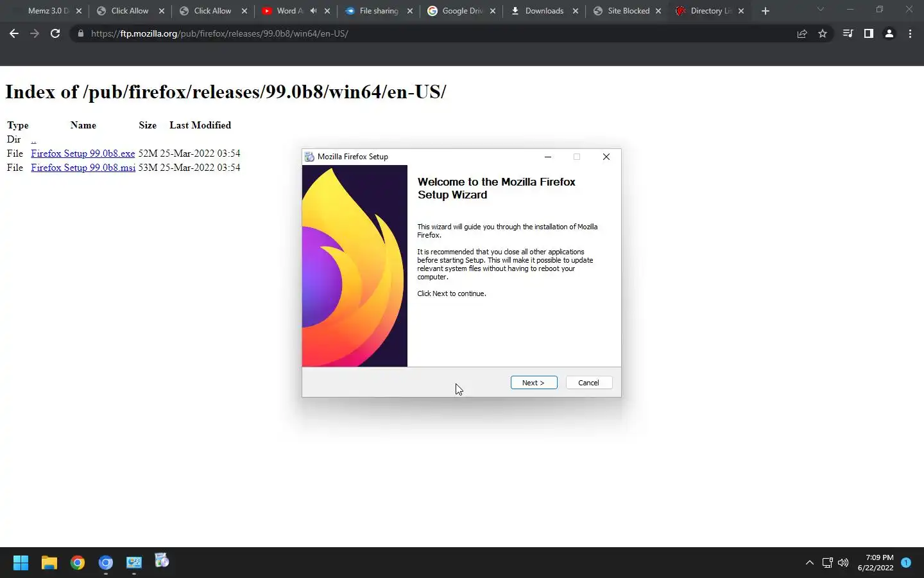Click the Index of /pub/firefox heading
This screenshot has height=578, width=924.
pyautogui.click(x=226, y=92)
